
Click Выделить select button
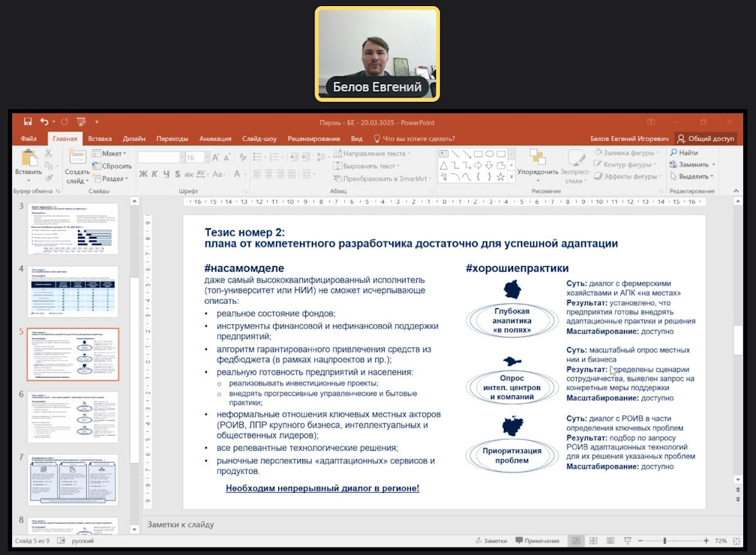tap(691, 176)
